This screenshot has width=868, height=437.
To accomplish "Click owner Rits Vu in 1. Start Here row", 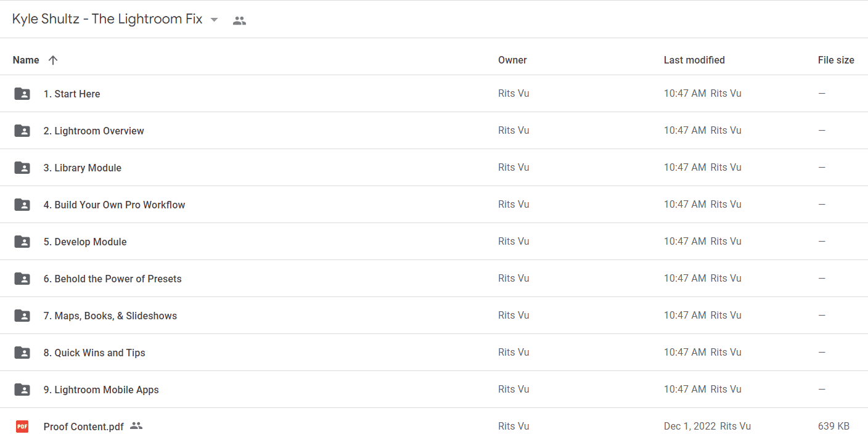I will click(514, 94).
